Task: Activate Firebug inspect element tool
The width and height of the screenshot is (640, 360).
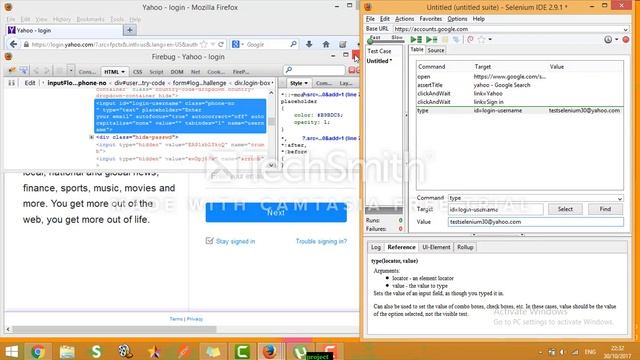Action: [24, 71]
